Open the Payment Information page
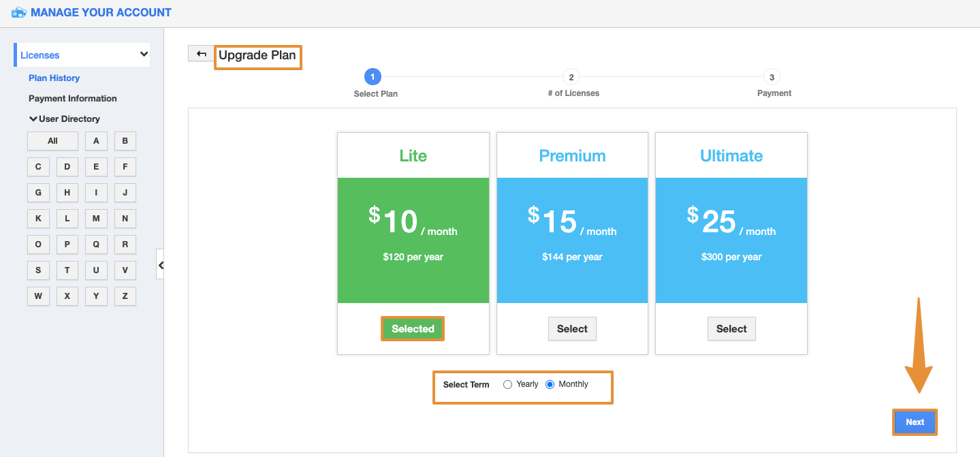 pos(72,98)
